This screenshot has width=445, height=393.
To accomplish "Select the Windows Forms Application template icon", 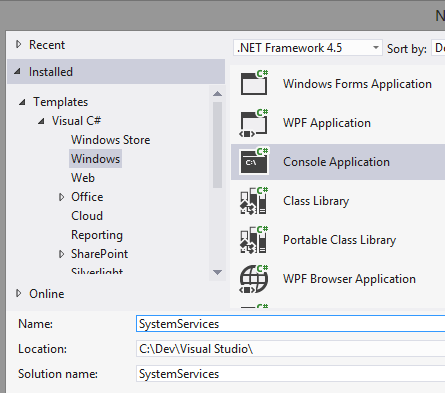I will pos(254,83).
